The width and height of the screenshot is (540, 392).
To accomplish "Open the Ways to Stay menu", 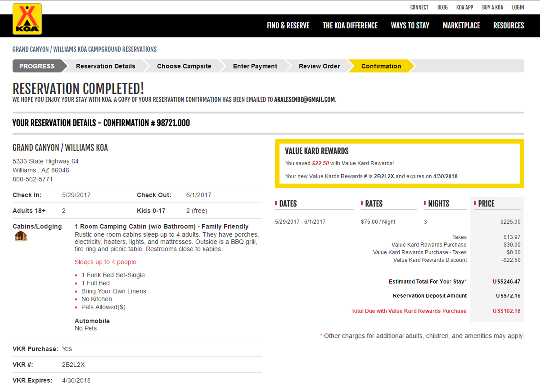I will 410,26.
